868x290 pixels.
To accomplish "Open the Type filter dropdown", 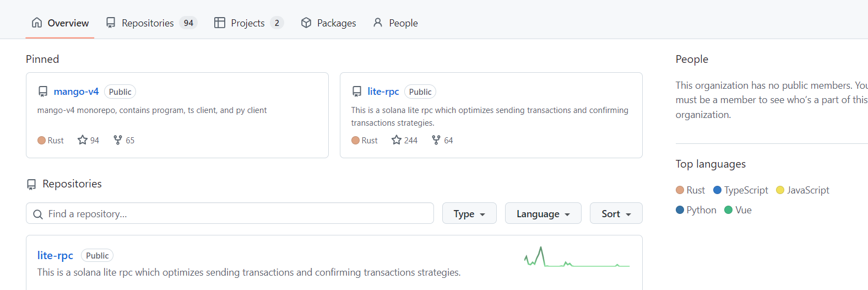I will (469, 213).
